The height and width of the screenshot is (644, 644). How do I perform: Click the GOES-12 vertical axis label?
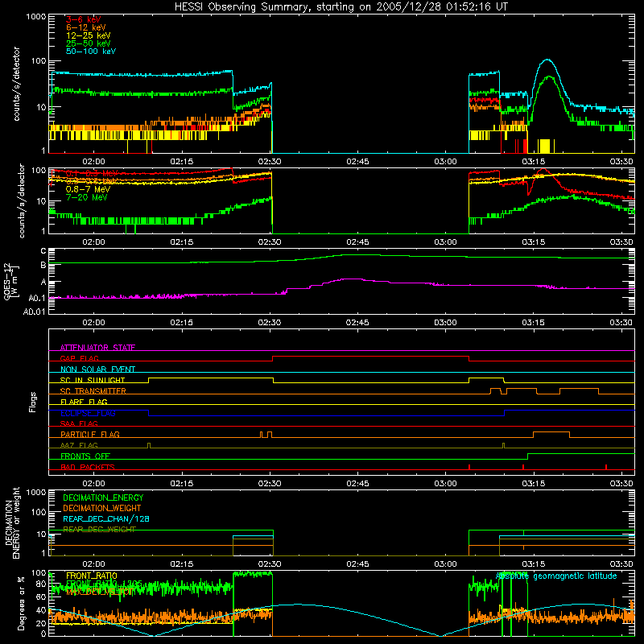11,281
